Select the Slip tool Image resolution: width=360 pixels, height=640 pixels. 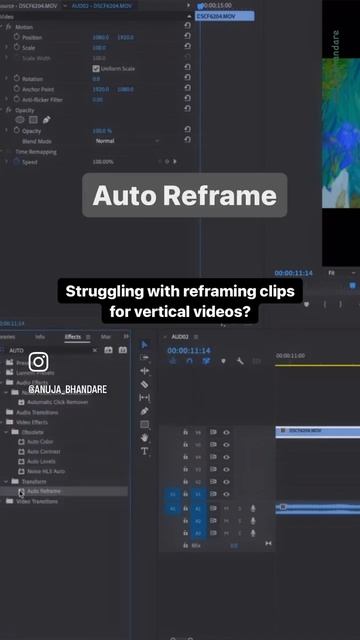(144, 398)
